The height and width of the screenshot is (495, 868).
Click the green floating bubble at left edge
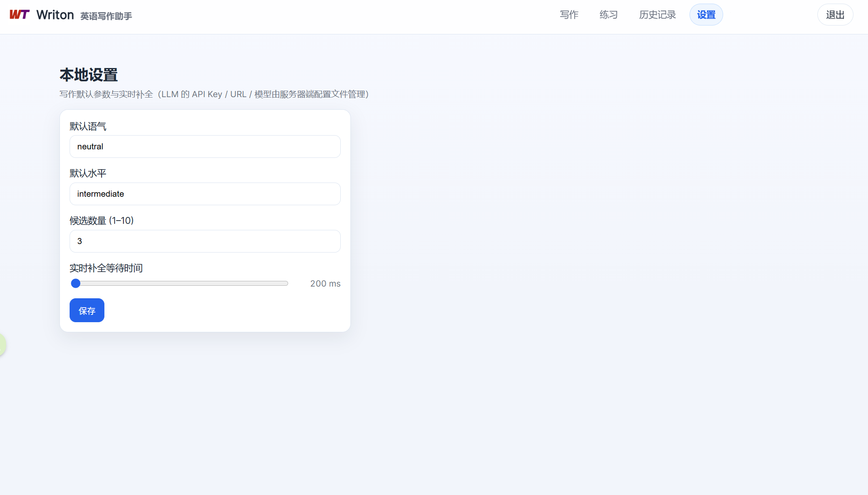coord(2,345)
